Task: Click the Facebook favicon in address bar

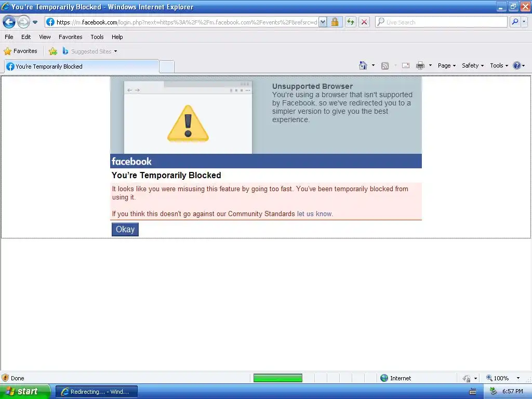Action: click(x=50, y=22)
